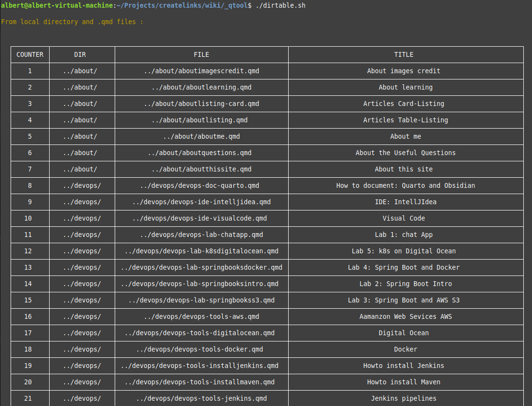Select file ../about/aboutthissite.qmd
The image size is (532, 406).
click(x=201, y=169)
